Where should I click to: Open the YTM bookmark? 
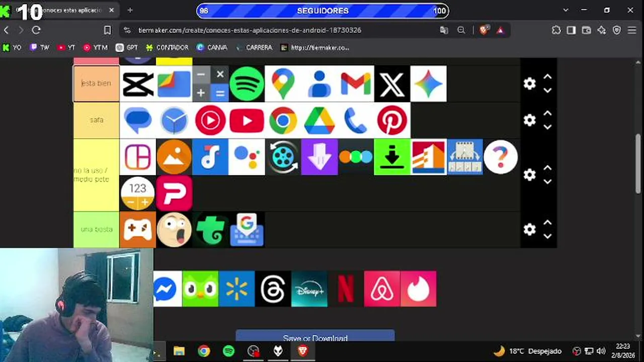95,48
